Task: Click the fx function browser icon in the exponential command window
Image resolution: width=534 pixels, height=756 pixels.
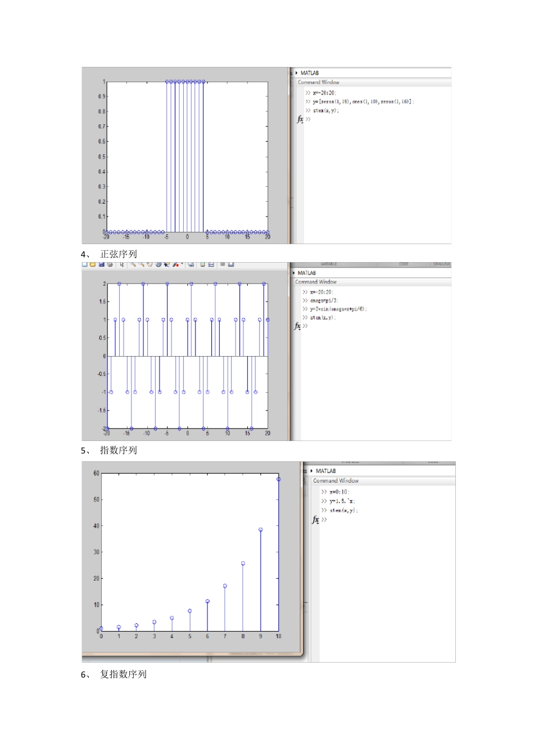Action: pyautogui.click(x=315, y=520)
